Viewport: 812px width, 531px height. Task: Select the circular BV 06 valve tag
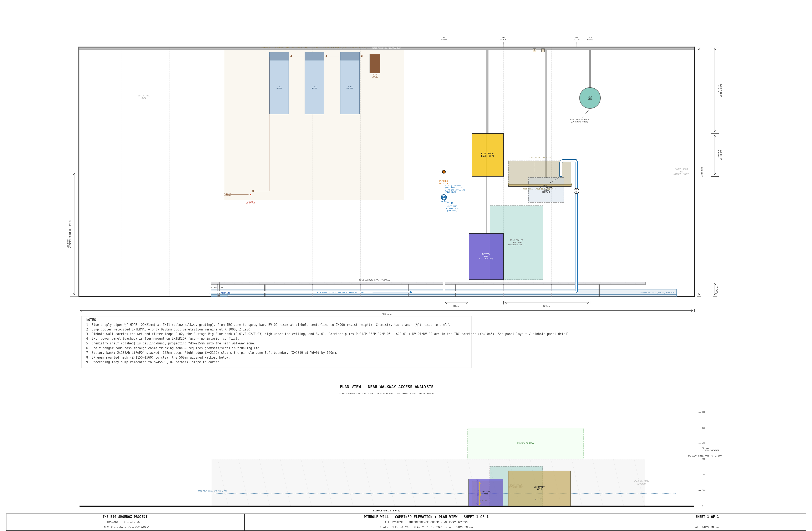pos(576,191)
